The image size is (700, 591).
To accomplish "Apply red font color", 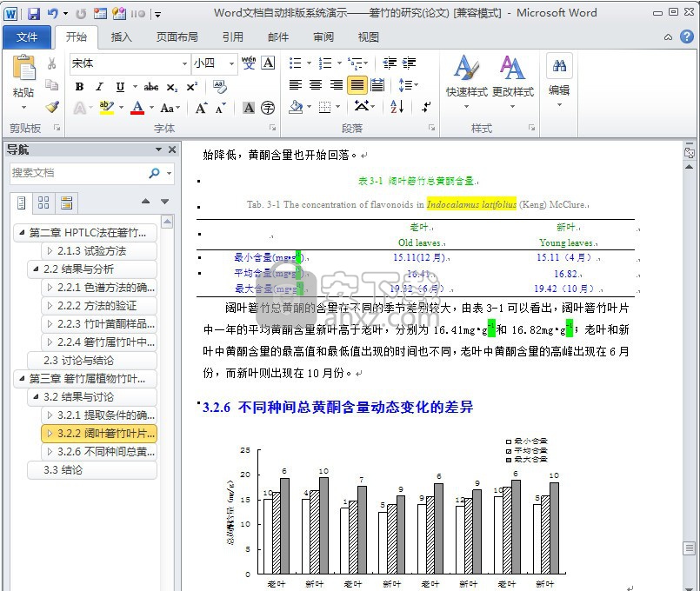I will 137,108.
